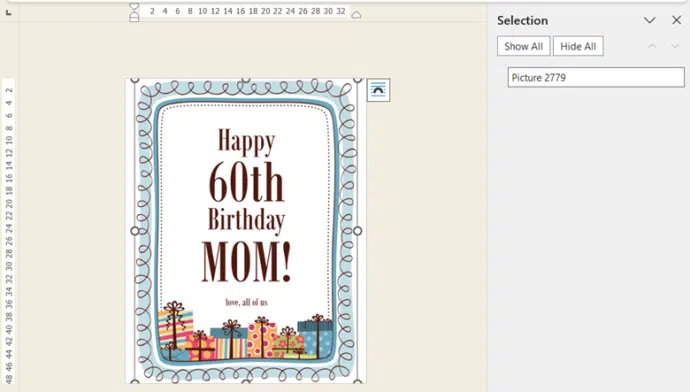Click the First Line Indent marker on ruler
The width and height of the screenshot is (690, 392).
tap(134, 6)
